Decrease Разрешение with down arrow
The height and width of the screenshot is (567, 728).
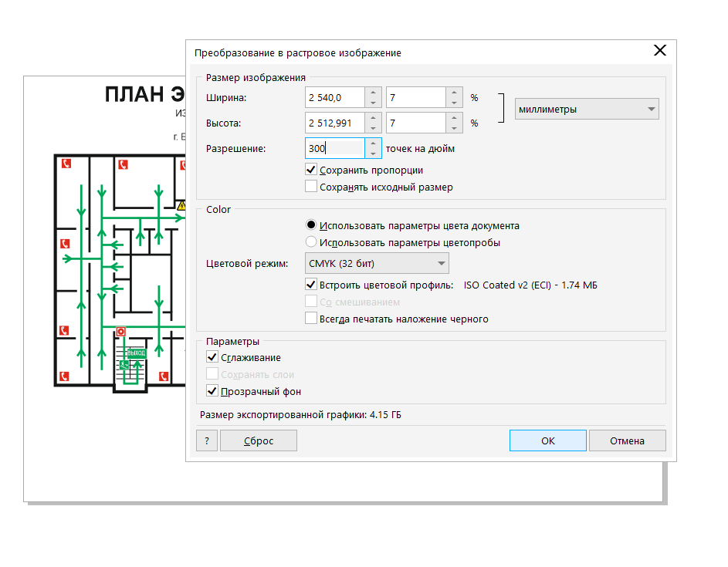[x=374, y=154]
